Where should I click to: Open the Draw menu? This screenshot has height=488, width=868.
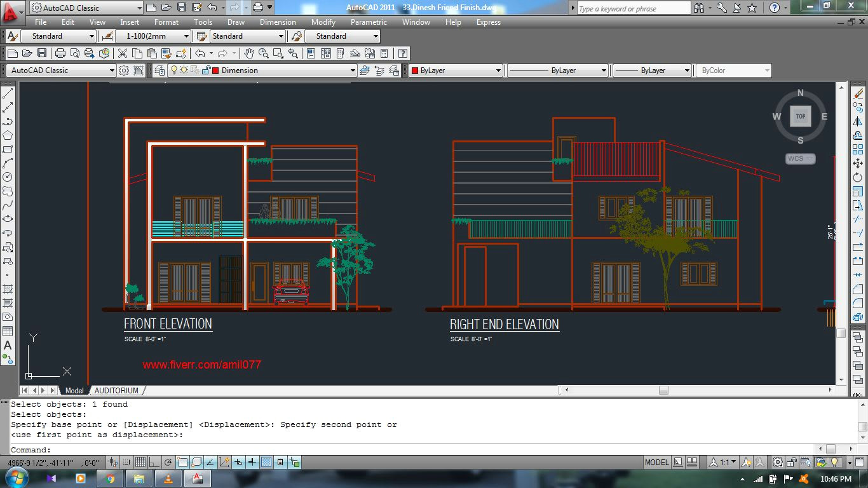pos(236,22)
